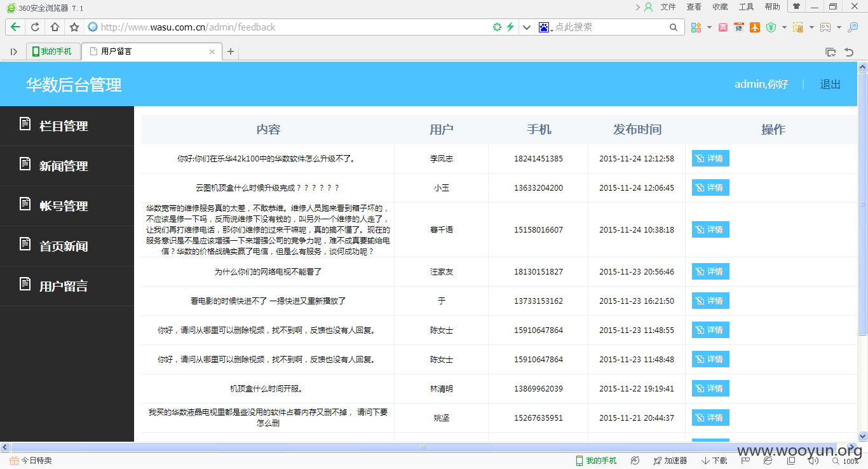Open 详情 for 姚坚's message
Viewport: 868px width, 469px height.
tap(710, 418)
